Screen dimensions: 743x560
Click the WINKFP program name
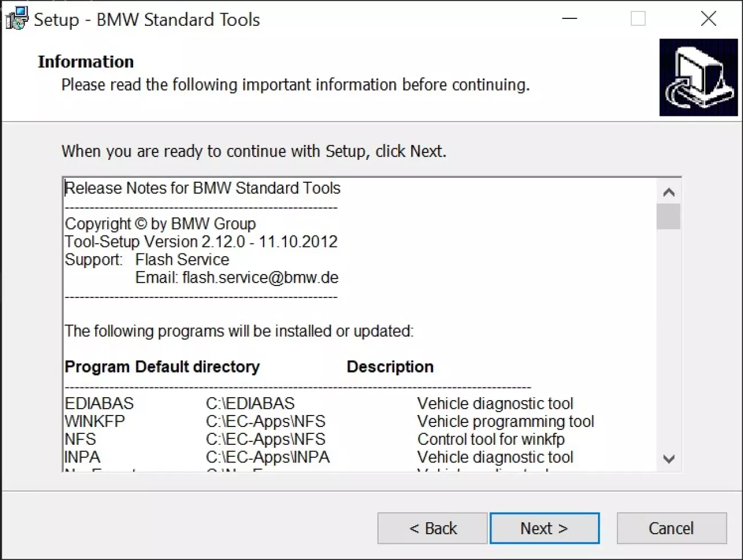pyautogui.click(x=95, y=421)
